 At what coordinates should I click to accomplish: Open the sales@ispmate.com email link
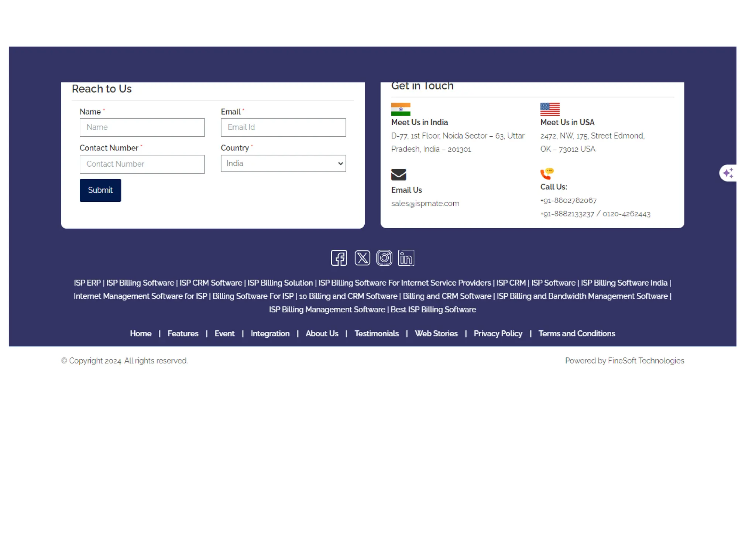click(425, 204)
